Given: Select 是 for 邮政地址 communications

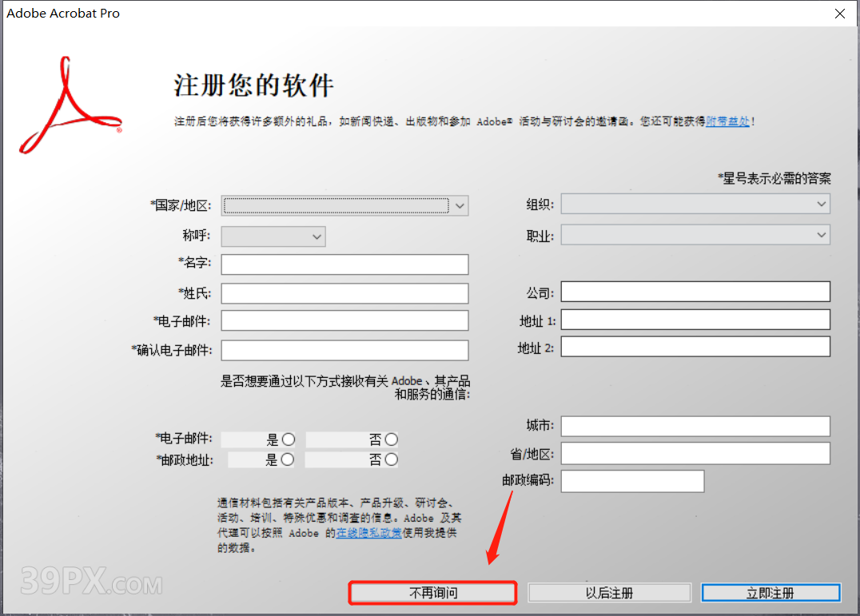Looking at the screenshot, I should pyautogui.click(x=289, y=459).
